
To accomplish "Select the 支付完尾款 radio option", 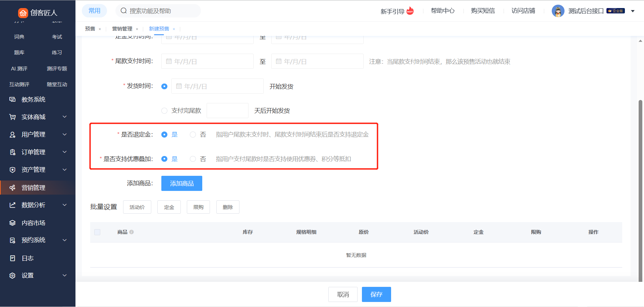I will click(x=164, y=111).
